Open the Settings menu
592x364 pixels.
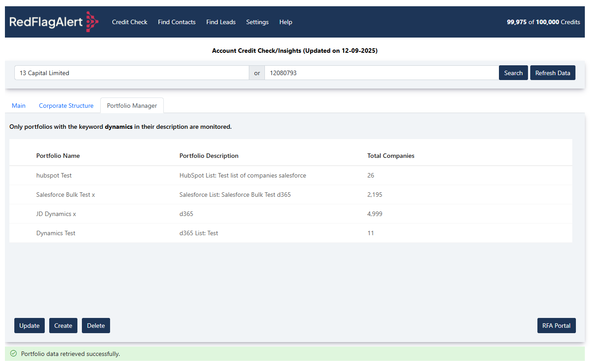(x=257, y=22)
